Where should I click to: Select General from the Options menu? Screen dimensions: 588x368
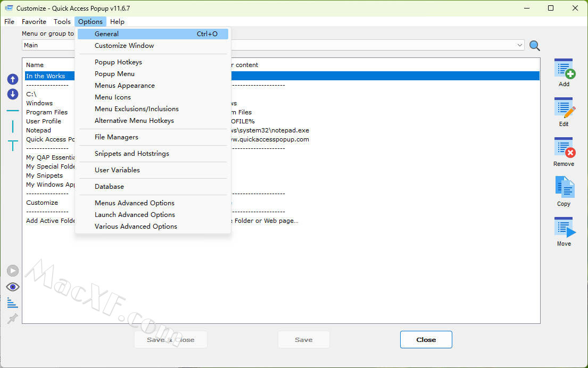(106, 34)
